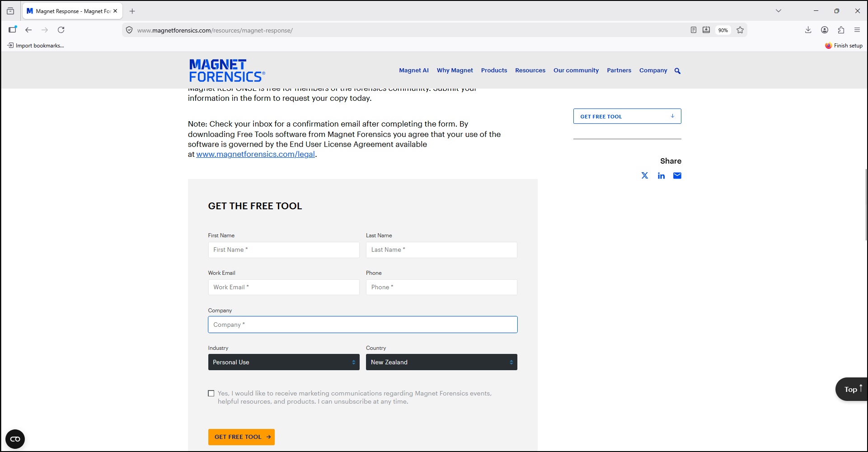Image resolution: width=868 pixels, height=452 pixels.
Task: Go forward to next page
Action: click(x=45, y=30)
